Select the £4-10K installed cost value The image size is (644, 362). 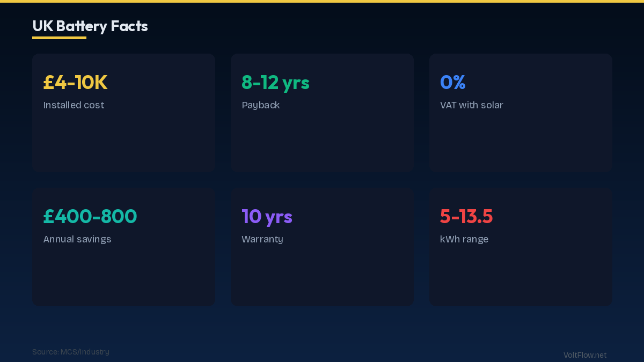pyautogui.click(x=75, y=83)
